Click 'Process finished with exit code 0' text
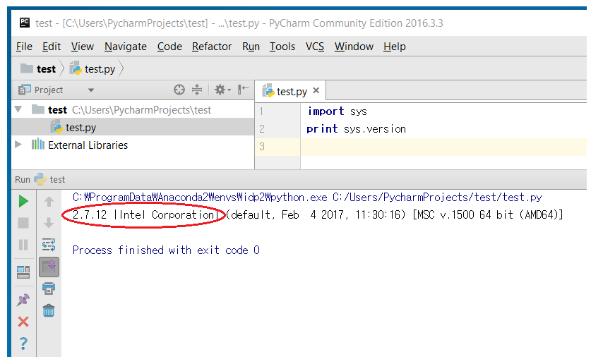 (x=166, y=250)
